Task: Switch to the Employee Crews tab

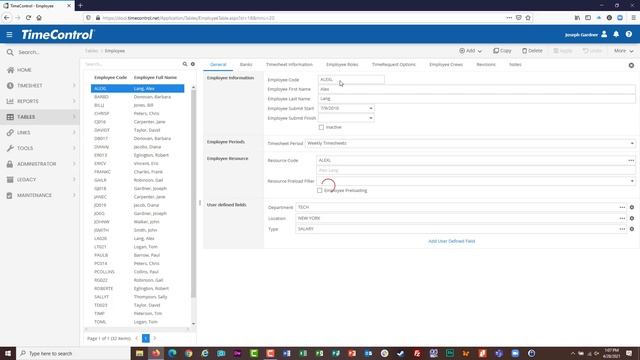Action: pyautogui.click(x=446, y=64)
